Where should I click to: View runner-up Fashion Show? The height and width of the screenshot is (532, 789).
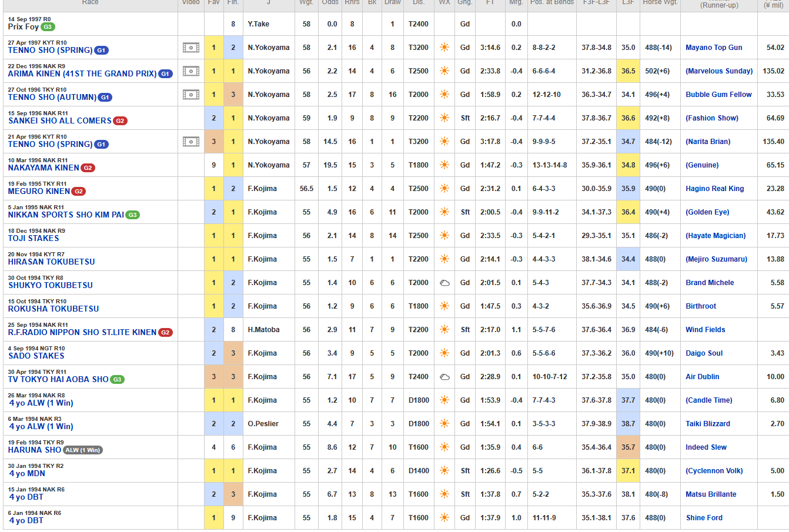[712, 118]
